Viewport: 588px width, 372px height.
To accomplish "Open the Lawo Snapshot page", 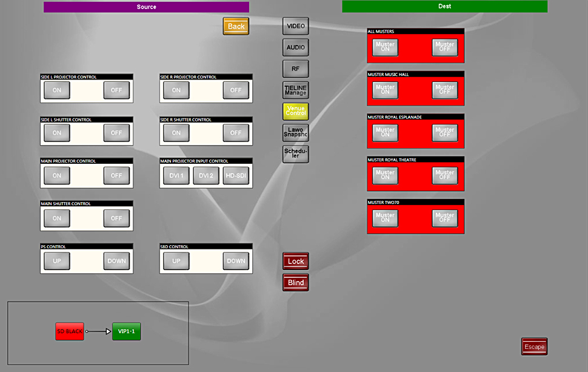I will [x=296, y=132].
